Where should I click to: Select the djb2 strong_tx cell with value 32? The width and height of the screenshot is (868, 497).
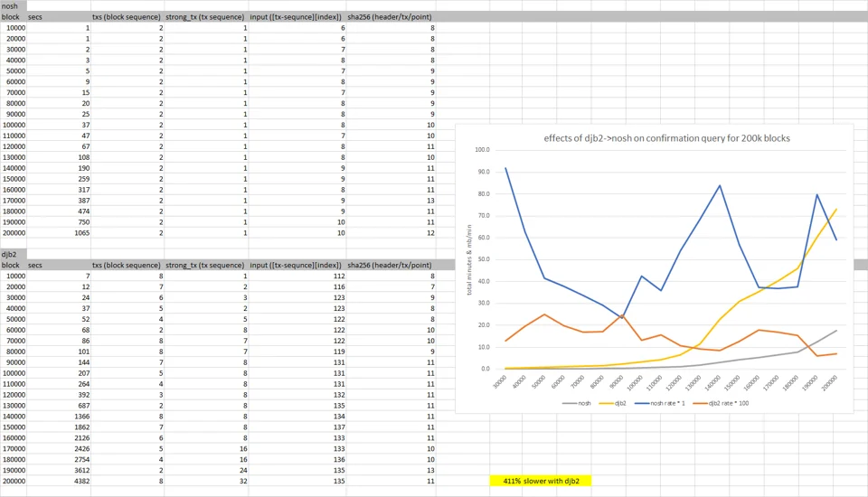coord(206,481)
